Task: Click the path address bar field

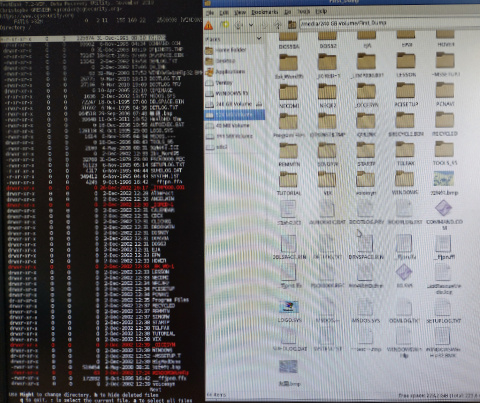Action: point(388,23)
